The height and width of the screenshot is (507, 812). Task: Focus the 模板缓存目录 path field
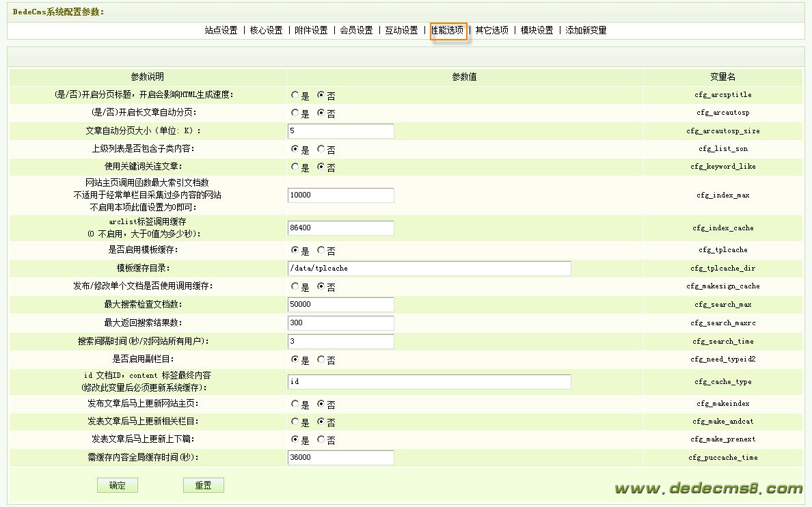429,269
